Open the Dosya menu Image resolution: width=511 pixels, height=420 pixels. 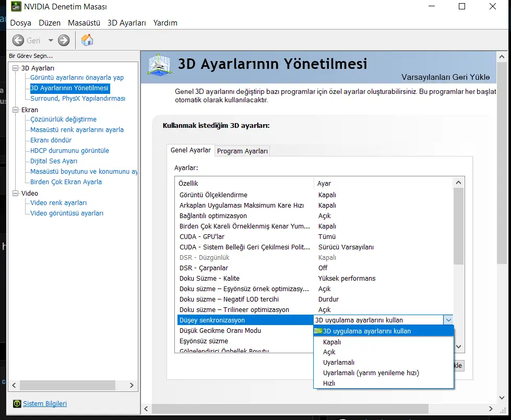click(x=20, y=23)
